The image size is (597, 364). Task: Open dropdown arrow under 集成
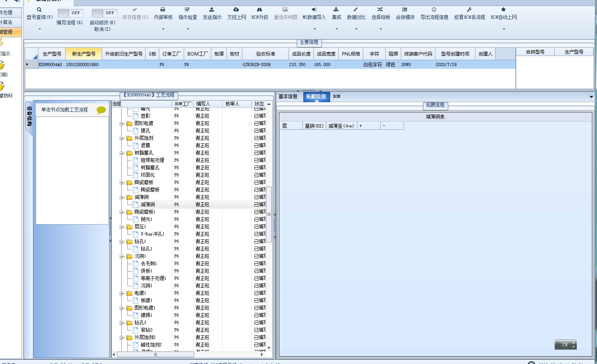pos(337,29)
